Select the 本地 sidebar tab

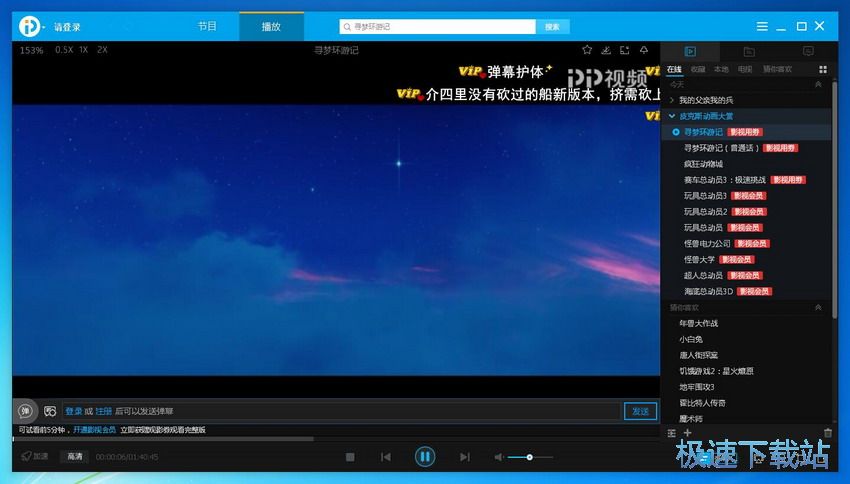[721, 69]
